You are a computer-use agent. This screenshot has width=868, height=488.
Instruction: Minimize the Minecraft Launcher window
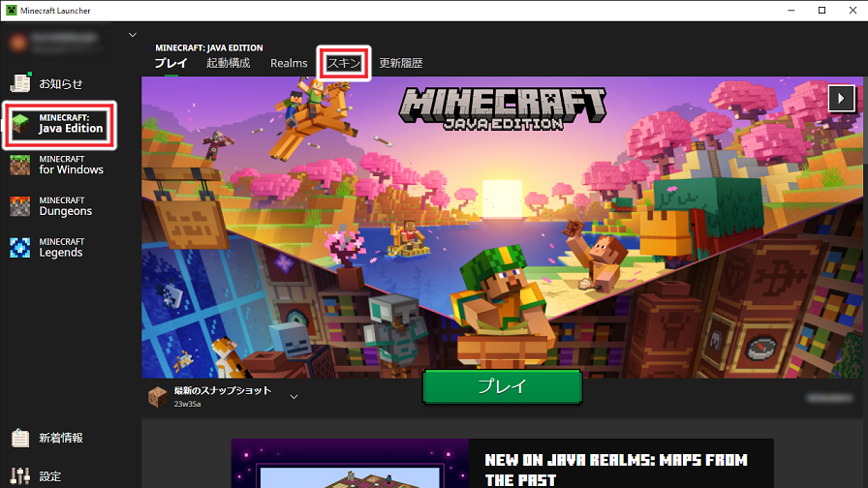(x=791, y=10)
